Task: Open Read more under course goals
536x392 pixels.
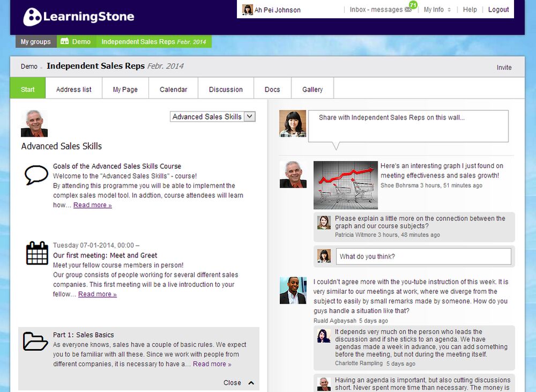Action: pyautogui.click(x=92, y=205)
